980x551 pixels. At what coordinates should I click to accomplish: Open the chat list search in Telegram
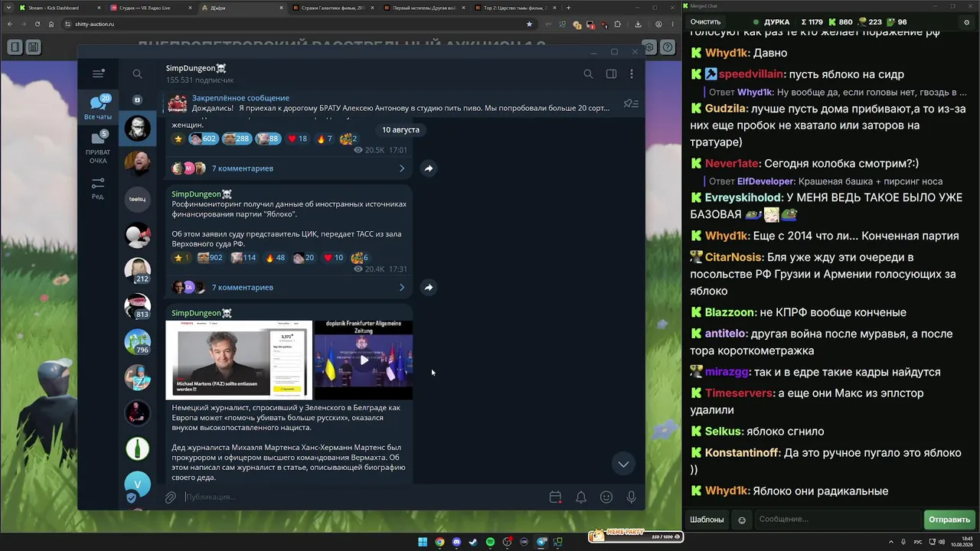[x=137, y=74]
